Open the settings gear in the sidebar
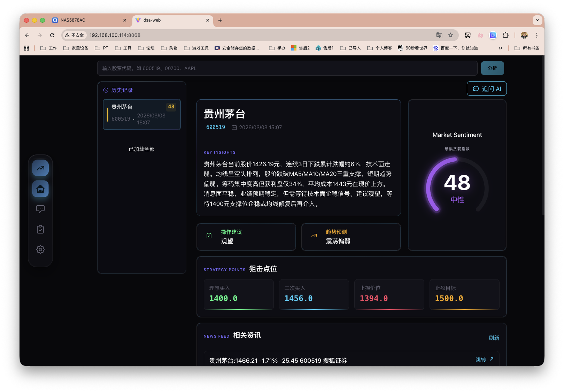Image resolution: width=564 pixels, height=392 pixels. (x=40, y=249)
